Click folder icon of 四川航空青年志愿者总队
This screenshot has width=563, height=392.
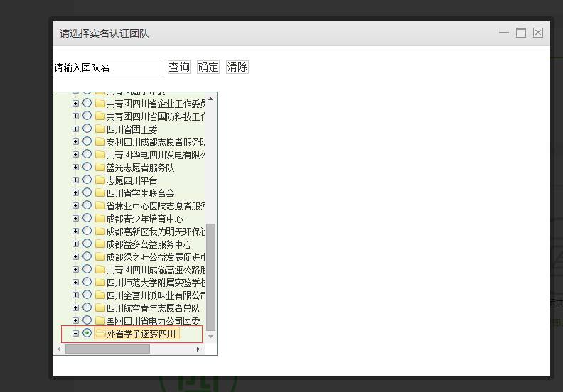tap(100, 308)
